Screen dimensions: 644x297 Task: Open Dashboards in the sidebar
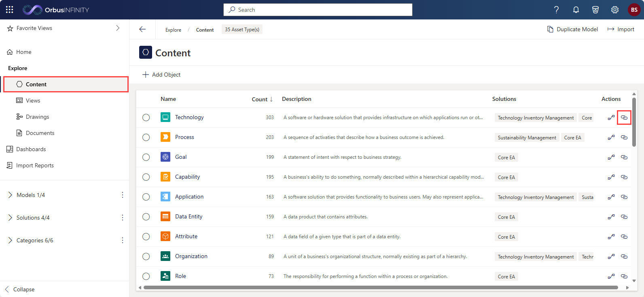(x=26, y=149)
